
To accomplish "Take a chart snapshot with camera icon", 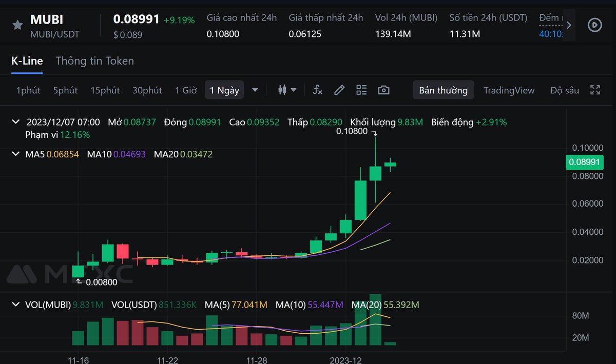I will point(383,90).
